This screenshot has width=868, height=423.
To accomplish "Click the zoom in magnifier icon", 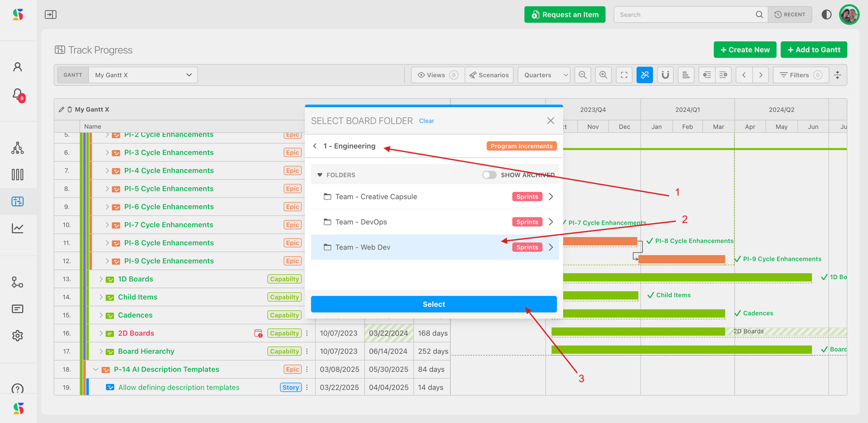I will click(x=603, y=75).
